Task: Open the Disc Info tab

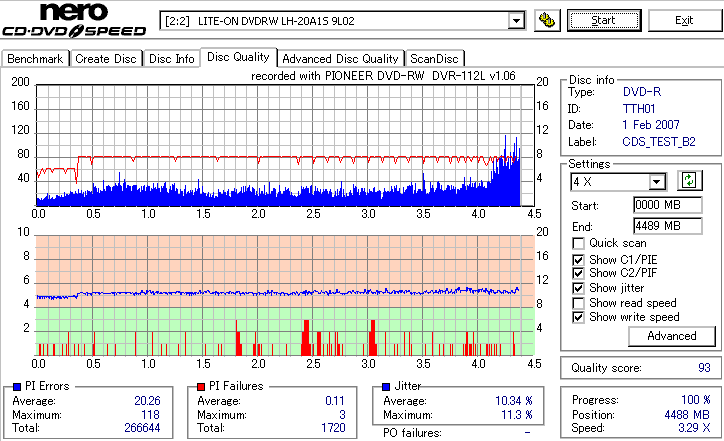Action: tap(171, 59)
